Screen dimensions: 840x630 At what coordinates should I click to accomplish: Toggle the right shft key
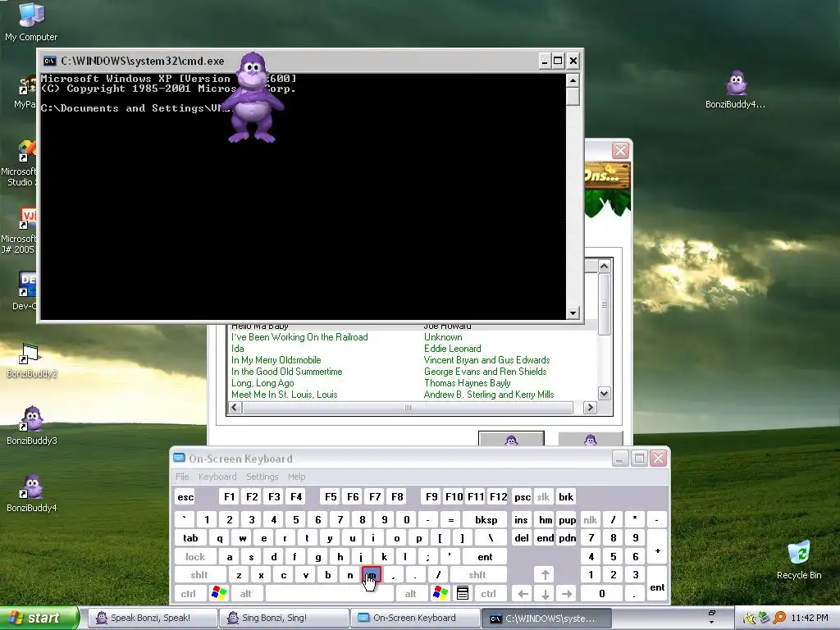tap(477, 575)
